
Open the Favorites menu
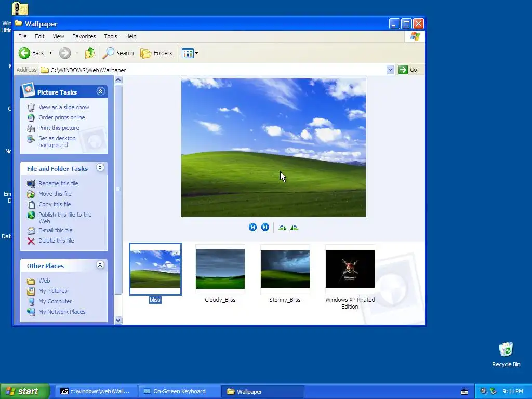click(84, 36)
